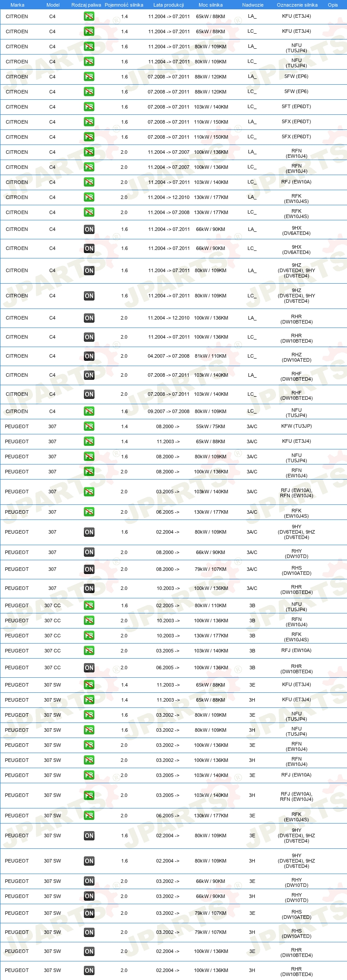The image size is (347, 980).
Task: Click ON icon in Peugeot 307 SW 3H RHS row
Action: 89,933
